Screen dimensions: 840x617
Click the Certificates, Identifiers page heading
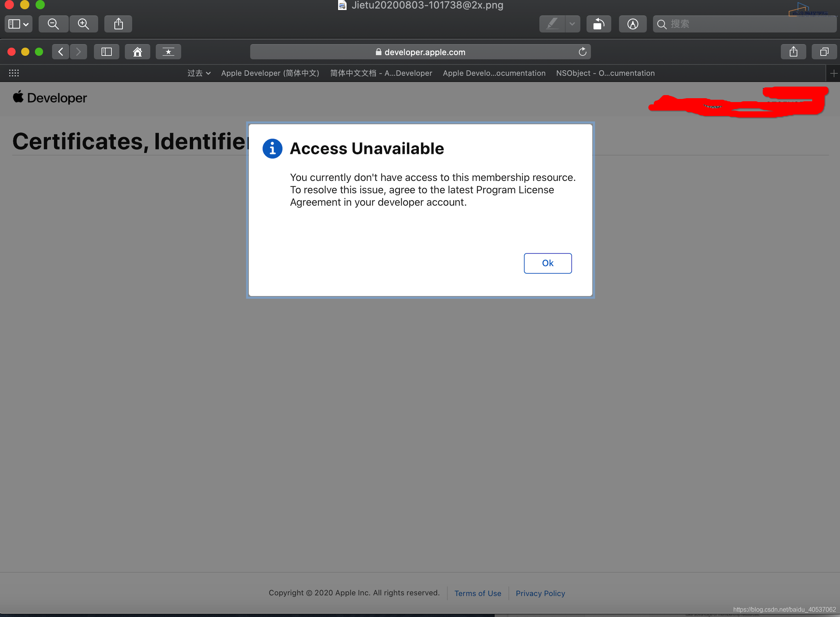point(131,141)
